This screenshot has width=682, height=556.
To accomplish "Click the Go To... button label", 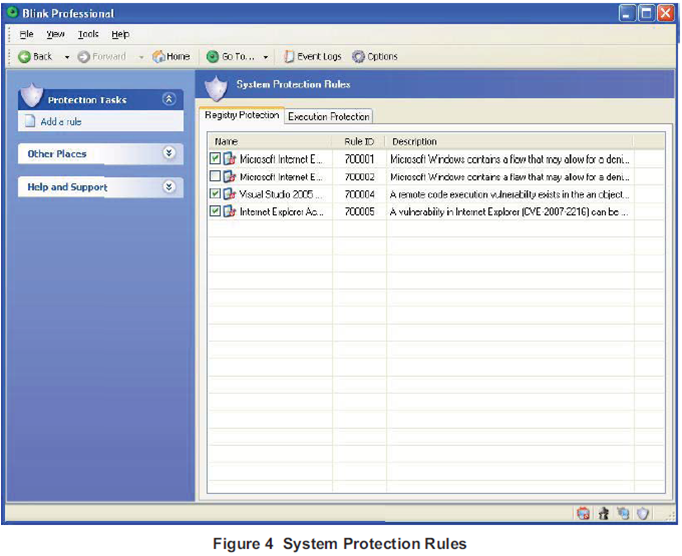I will [238, 57].
